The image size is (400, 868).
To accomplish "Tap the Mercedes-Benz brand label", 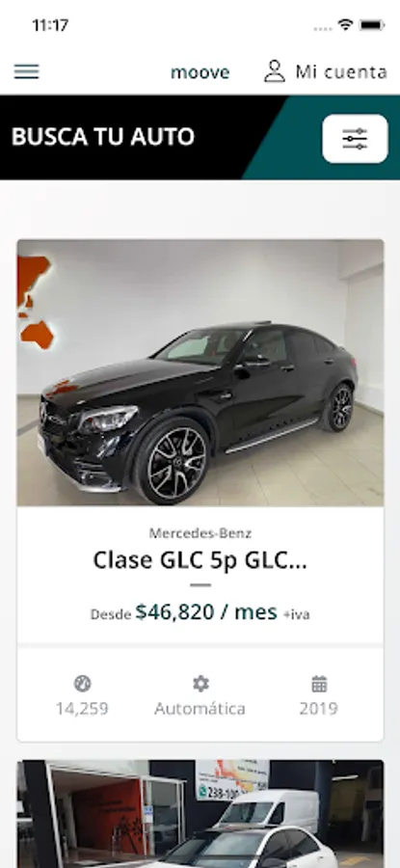I will tap(200, 533).
